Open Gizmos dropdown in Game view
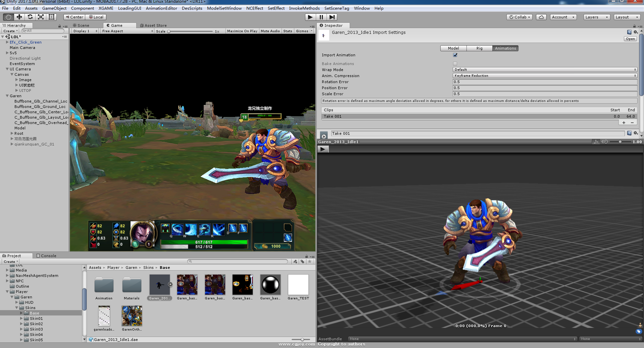Image resolution: width=644 pixels, height=348 pixels. 304,31
